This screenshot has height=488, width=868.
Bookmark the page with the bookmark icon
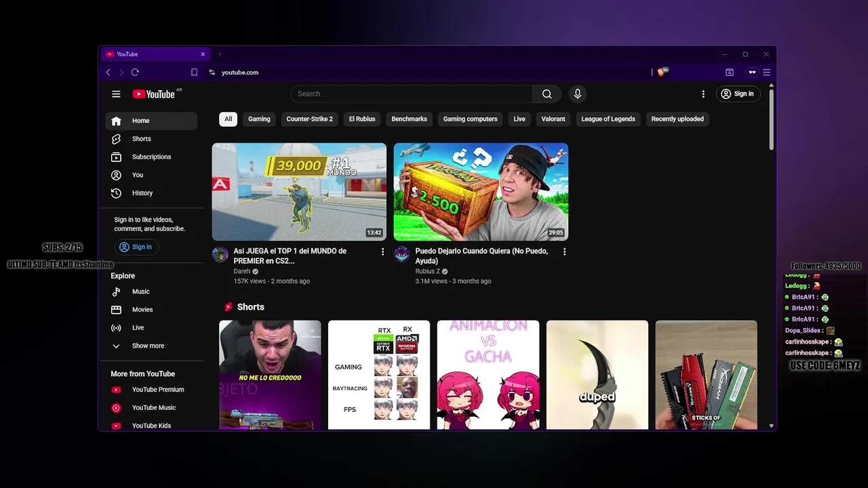[x=194, y=73]
